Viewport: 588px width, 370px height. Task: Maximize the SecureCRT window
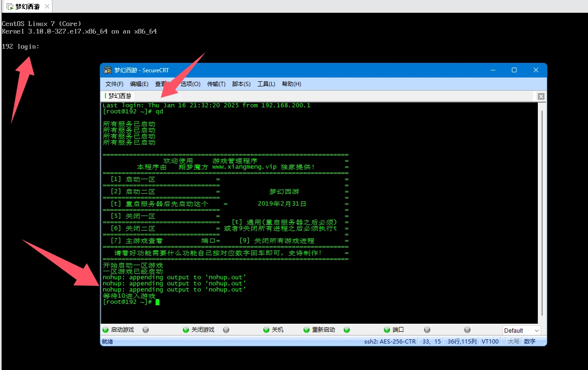coord(514,70)
